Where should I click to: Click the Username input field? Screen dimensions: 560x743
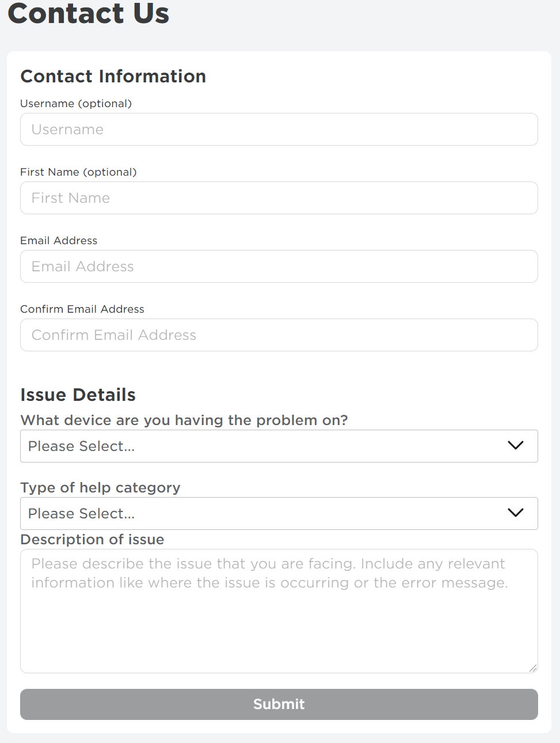click(279, 130)
